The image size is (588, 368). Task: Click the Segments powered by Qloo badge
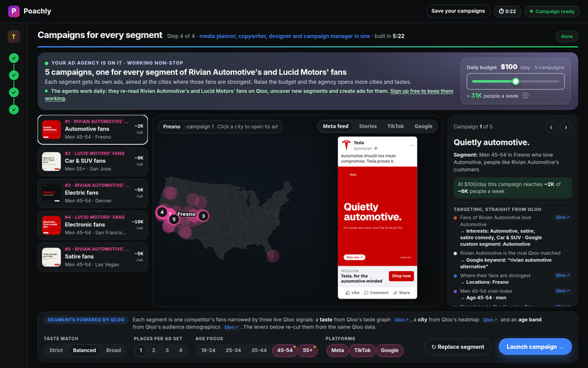click(x=86, y=320)
